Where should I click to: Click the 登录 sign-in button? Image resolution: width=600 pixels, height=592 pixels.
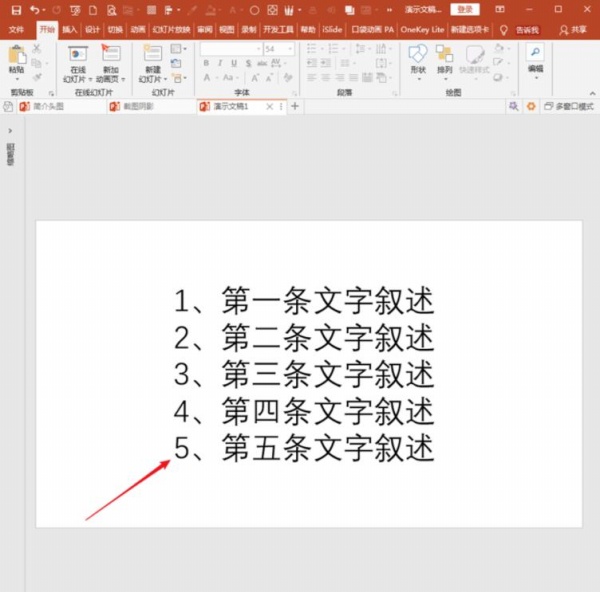pos(465,9)
